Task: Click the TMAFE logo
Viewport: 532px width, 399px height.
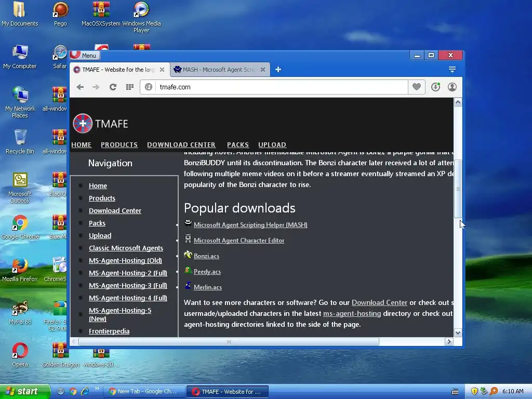Action: pyautogui.click(x=100, y=124)
